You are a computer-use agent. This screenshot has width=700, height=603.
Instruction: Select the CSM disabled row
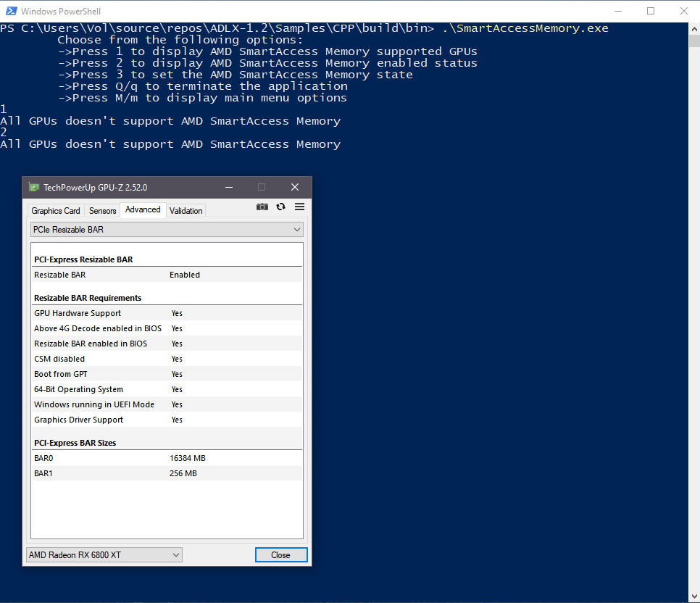click(167, 359)
